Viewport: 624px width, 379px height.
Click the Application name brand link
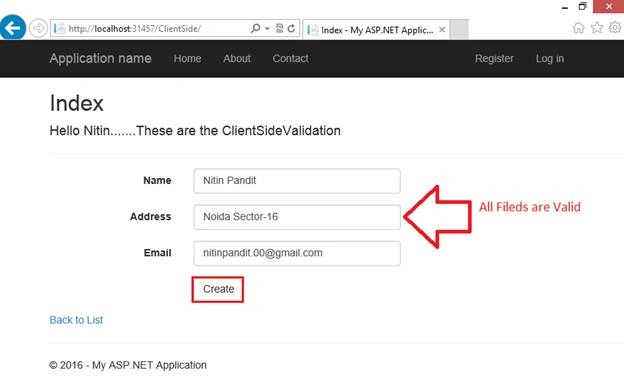coord(100,58)
